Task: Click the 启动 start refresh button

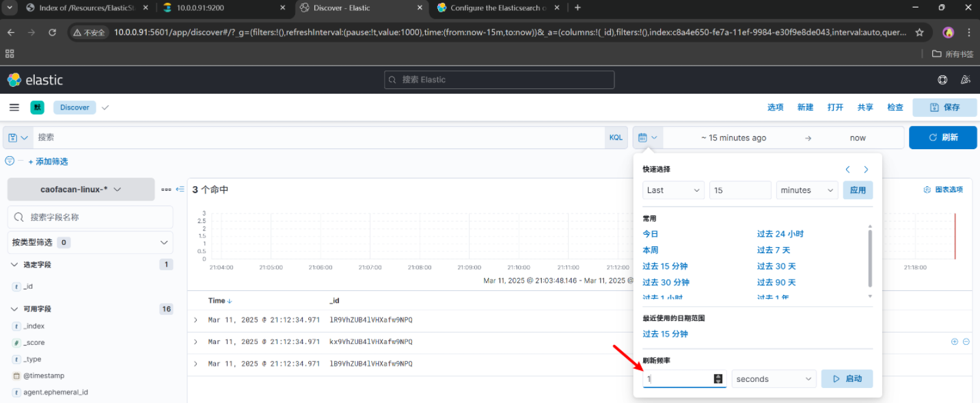Action: [847, 378]
